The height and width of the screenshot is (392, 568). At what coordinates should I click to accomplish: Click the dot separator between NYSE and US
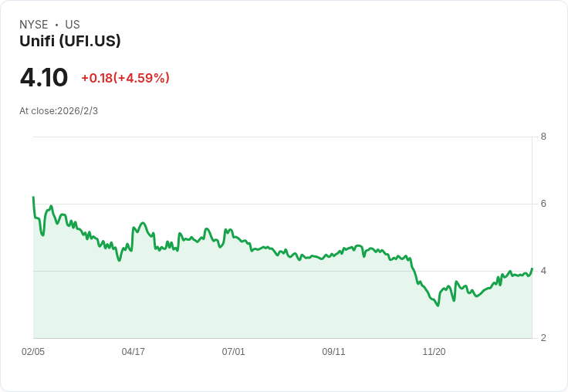56,25
